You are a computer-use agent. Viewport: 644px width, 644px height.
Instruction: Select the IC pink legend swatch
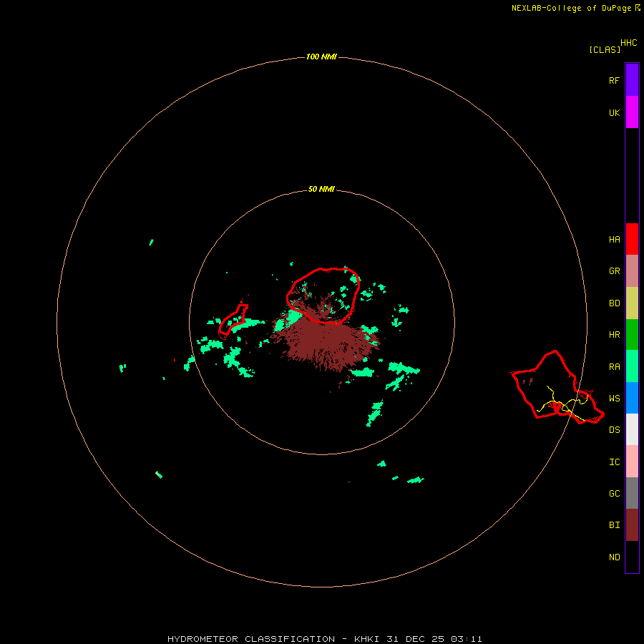[632, 462]
